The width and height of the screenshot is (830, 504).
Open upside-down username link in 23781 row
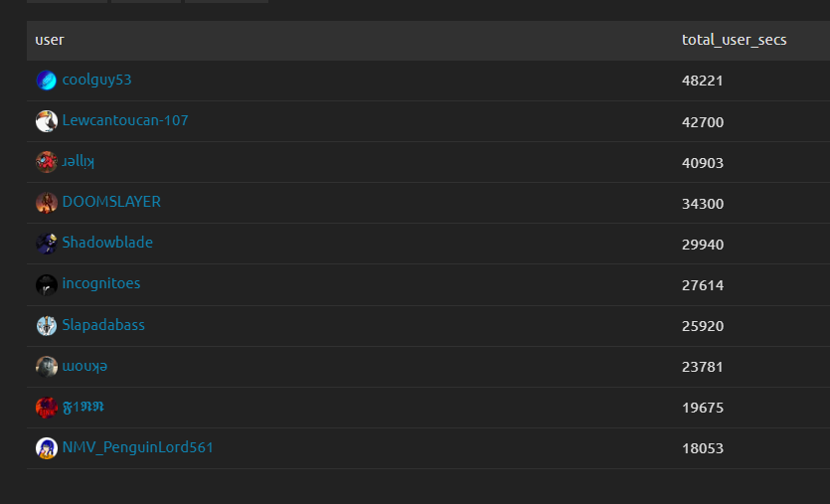pyautogui.click(x=84, y=366)
